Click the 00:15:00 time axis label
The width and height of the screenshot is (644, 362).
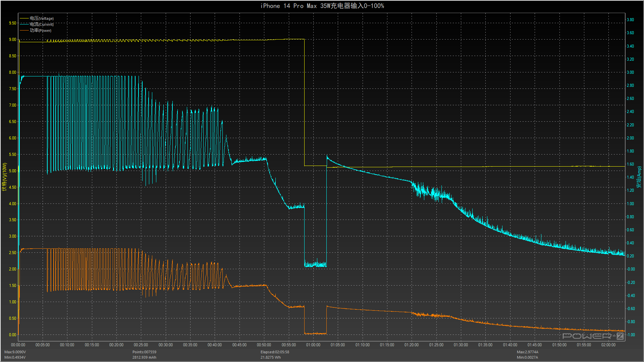pyautogui.click(x=92, y=345)
